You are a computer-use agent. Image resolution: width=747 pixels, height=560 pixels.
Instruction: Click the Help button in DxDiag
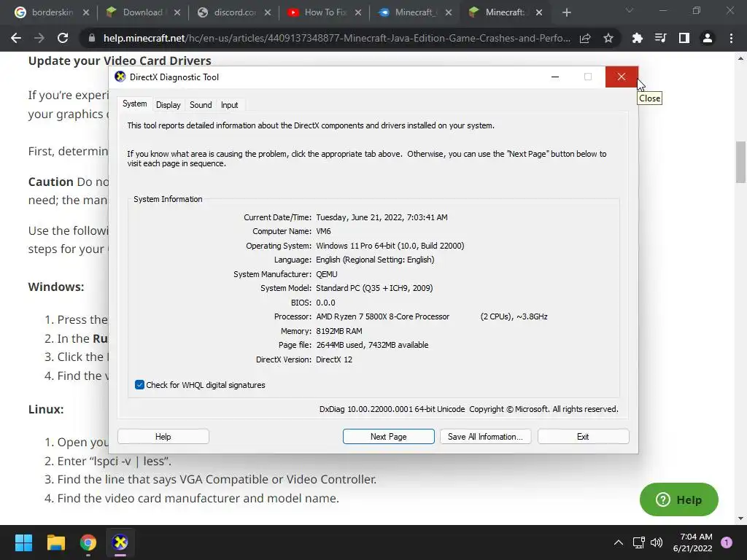pyautogui.click(x=163, y=437)
